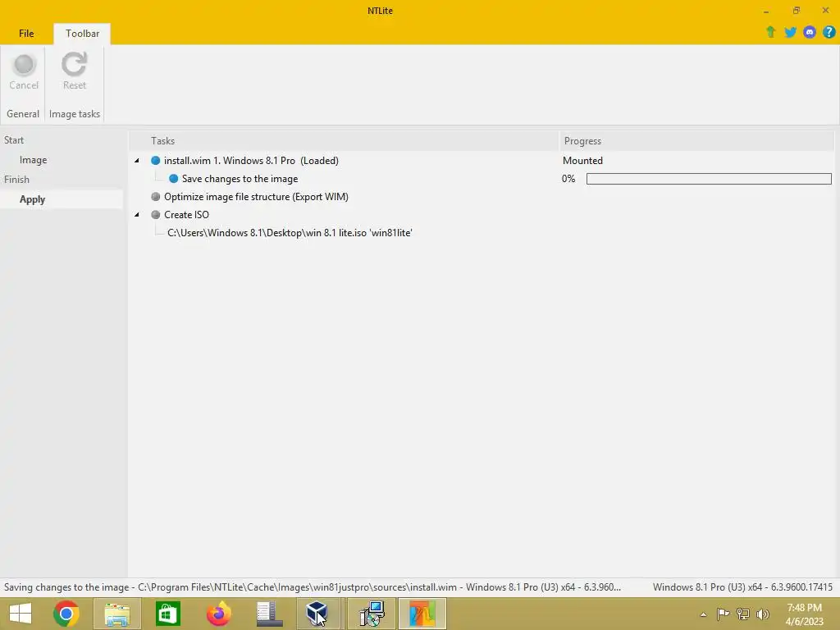Image resolution: width=840 pixels, height=630 pixels.
Task: Minimize the NTLite window
Action: 766,10
